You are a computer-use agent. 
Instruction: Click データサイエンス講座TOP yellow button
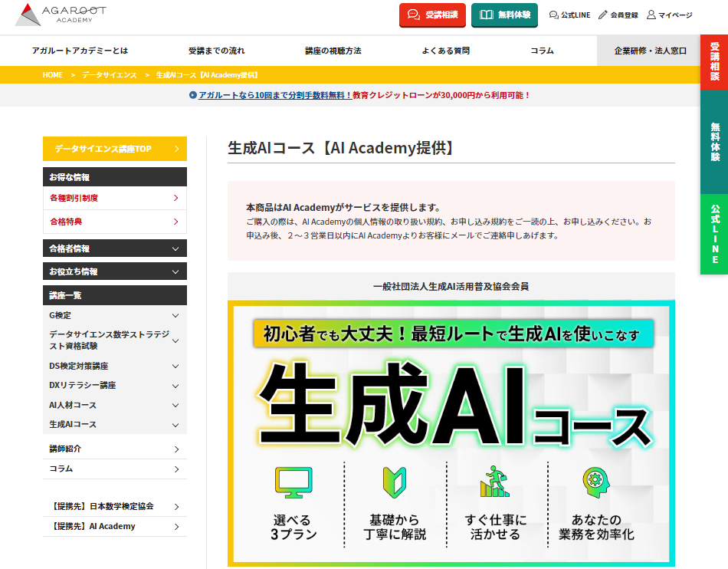[115, 149]
